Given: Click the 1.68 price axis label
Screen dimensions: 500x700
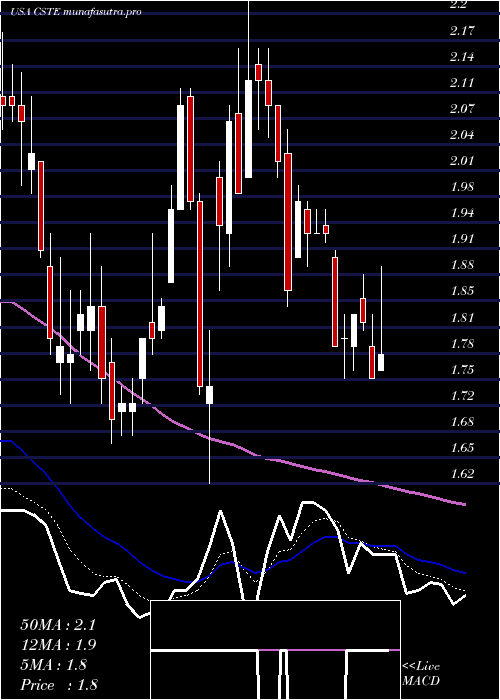Looking at the screenshot, I should click(462, 421).
